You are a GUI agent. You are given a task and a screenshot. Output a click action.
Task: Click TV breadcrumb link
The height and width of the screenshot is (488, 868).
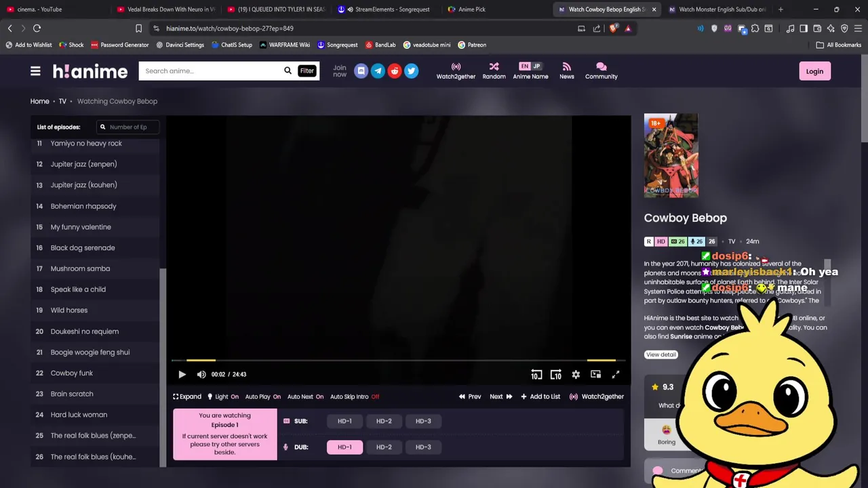tap(62, 101)
